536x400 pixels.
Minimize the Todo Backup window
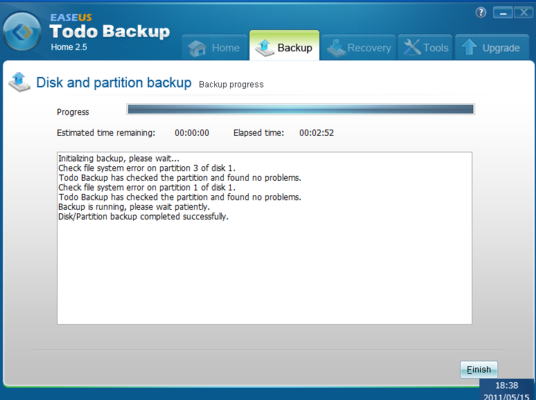[502, 13]
